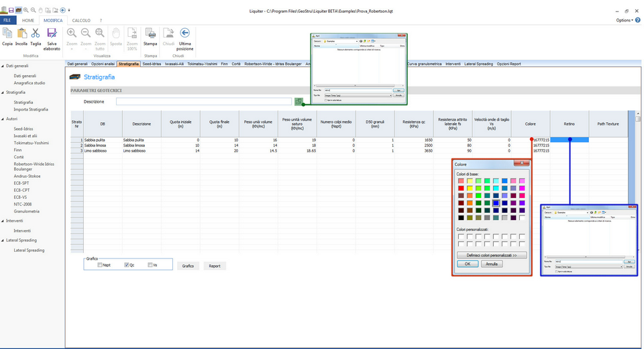Open the FILE menu tab
Viewport: 644px width, 349px height.
tap(7, 20)
